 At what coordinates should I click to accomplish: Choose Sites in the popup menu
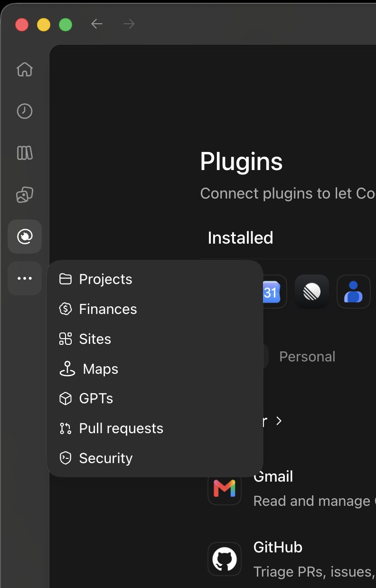coord(155,339)
